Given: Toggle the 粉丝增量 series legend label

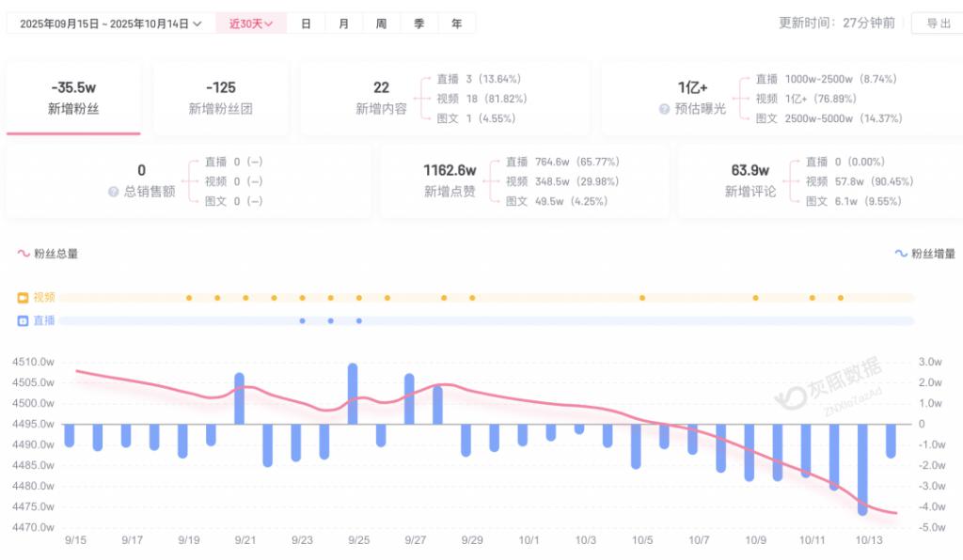Looking at the screenshot, I should point(933,254).
